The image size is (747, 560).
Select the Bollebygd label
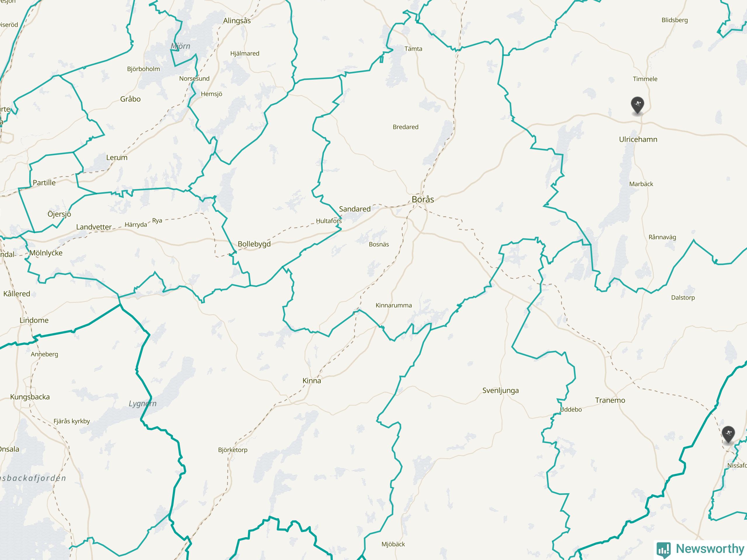click(254, 244)
